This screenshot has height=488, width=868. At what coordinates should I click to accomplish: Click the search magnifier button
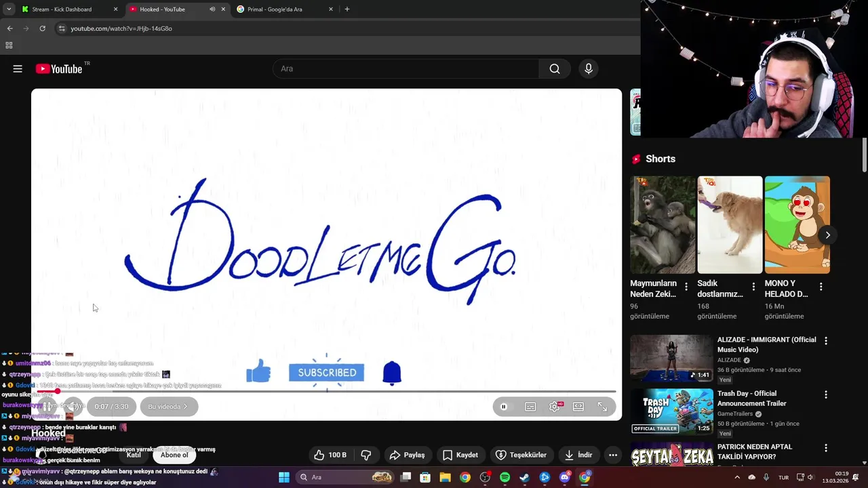[555, 68]
